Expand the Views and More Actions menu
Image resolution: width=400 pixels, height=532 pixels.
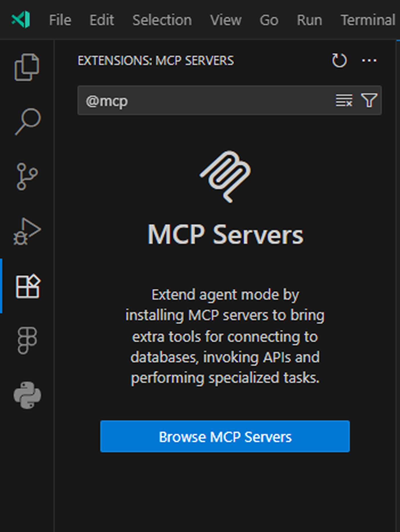click(369, 60)
